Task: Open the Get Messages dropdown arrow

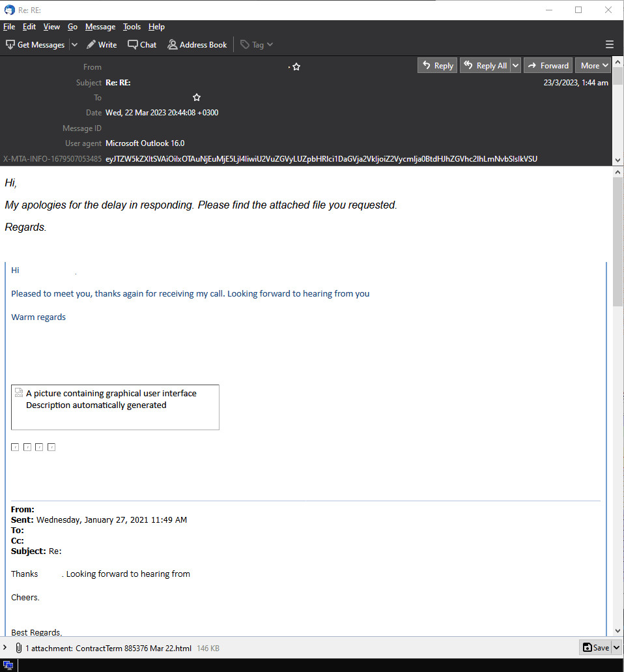Action: [74, 45]
